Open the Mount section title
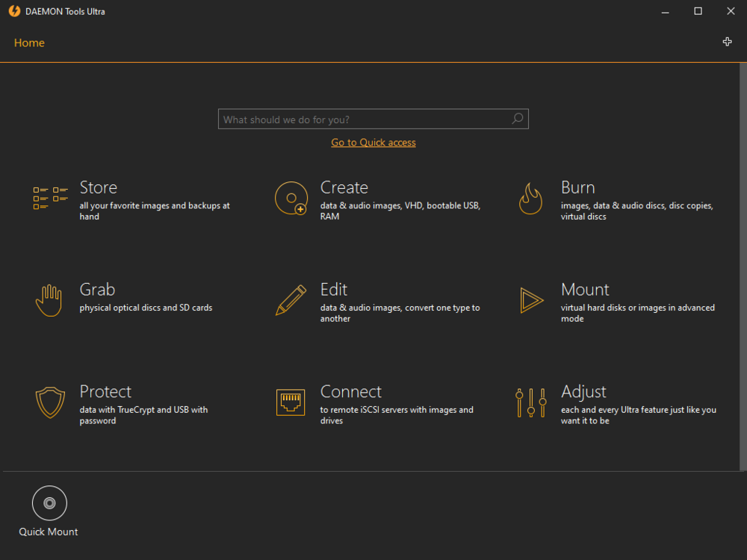 pyautogui.click(x=585, y=290)
